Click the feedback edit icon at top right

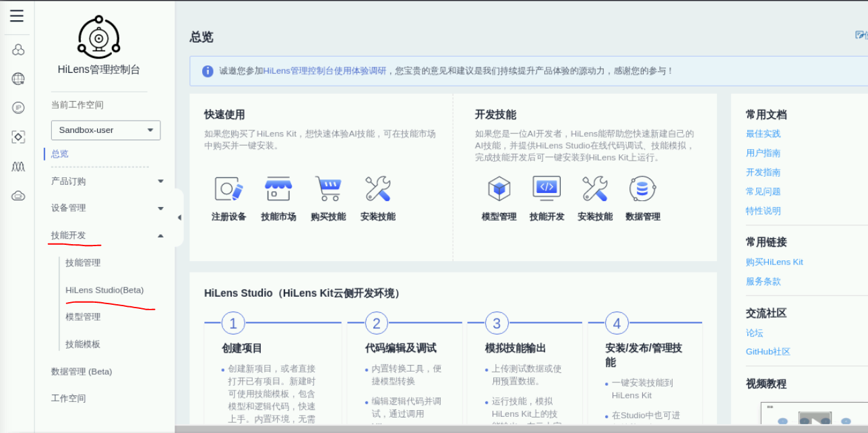861,35
